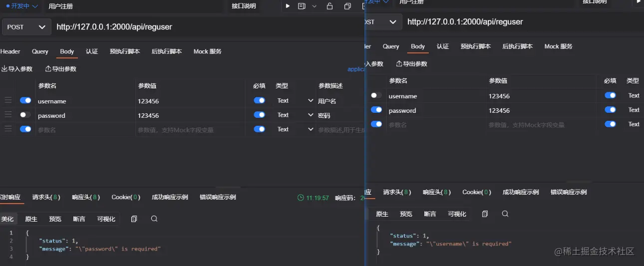Search the response with the right panel magnifier icon
The height and width of the screenshot is (266, 644).
505,214
